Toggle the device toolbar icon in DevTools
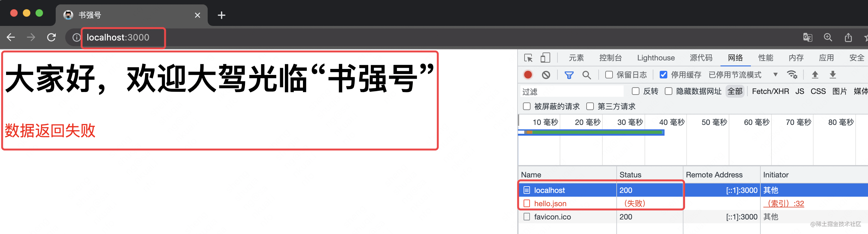This screenshot has height=234, width=868. click(x=545, y=58)
